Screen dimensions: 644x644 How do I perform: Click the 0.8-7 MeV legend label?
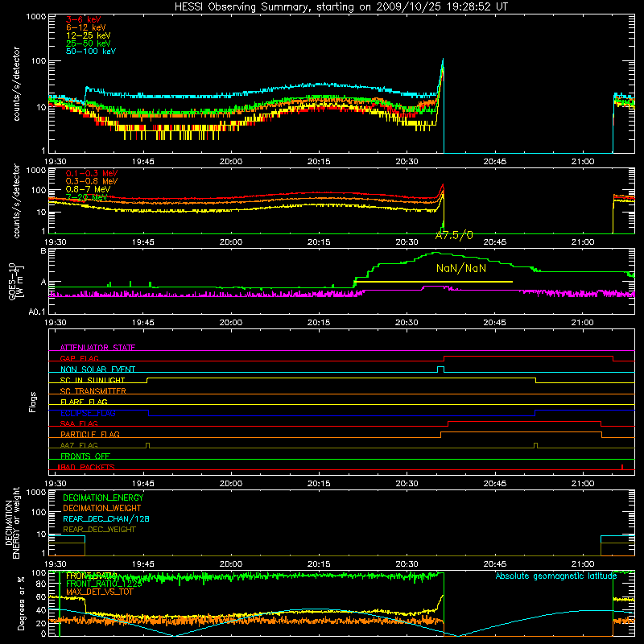pyautogui.click(x=88, y=189)
